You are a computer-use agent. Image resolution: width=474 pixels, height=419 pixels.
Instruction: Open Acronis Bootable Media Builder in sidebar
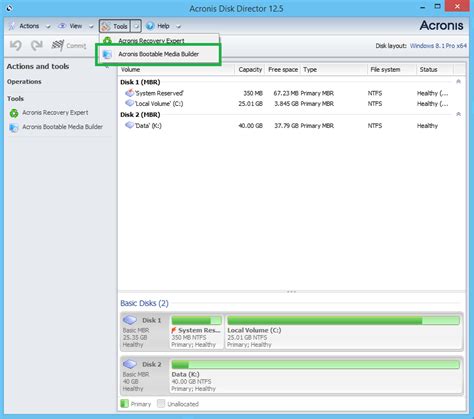point(62,127)
